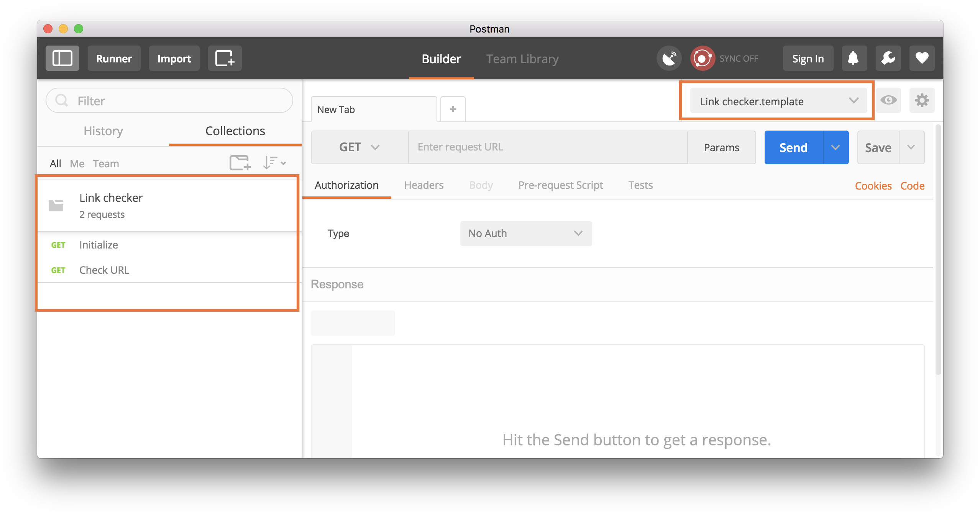Toggle the sidebar with the panel icon
980x515 pixels.
[x=62, y=58]
